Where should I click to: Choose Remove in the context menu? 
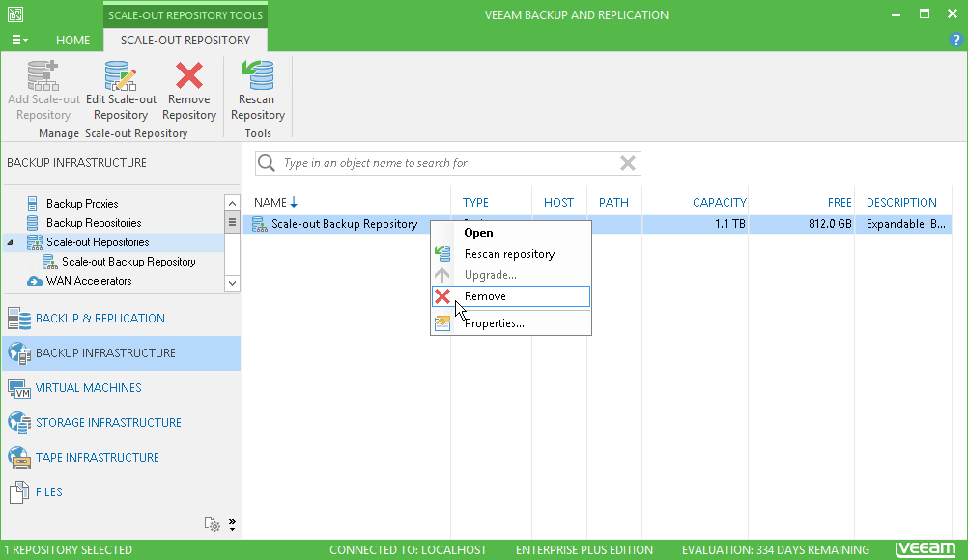pos(510,296)
